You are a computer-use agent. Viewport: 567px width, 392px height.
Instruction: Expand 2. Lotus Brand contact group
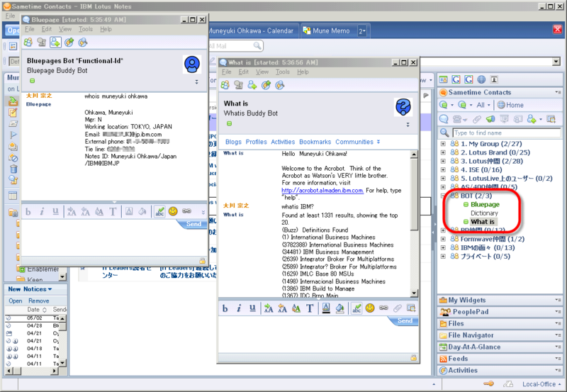pyautogui.click(x=443, y=152)
